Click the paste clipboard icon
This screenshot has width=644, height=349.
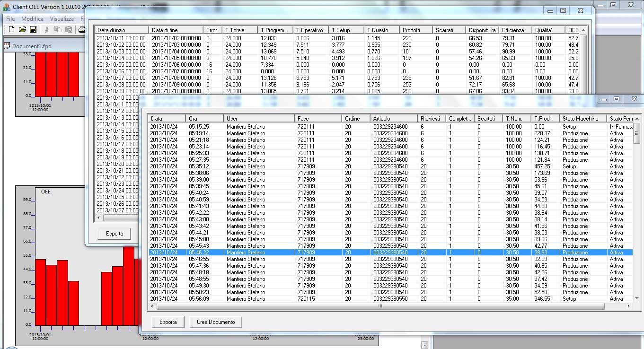coord(69,29)
